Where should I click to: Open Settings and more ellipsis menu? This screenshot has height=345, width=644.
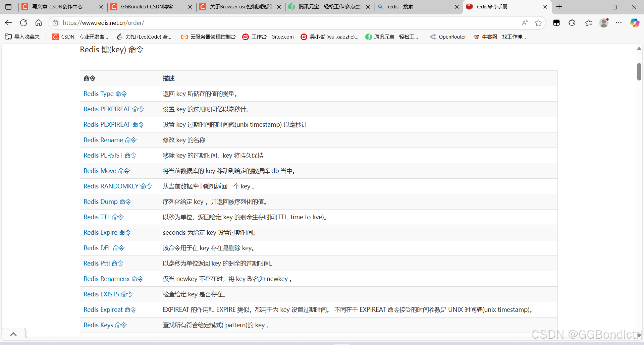pos(619,23)
